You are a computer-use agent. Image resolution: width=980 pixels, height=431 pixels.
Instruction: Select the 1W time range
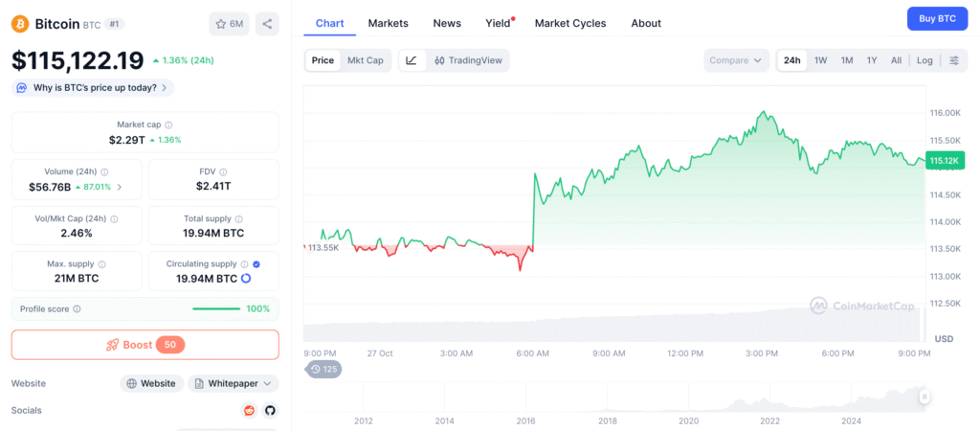820,60
